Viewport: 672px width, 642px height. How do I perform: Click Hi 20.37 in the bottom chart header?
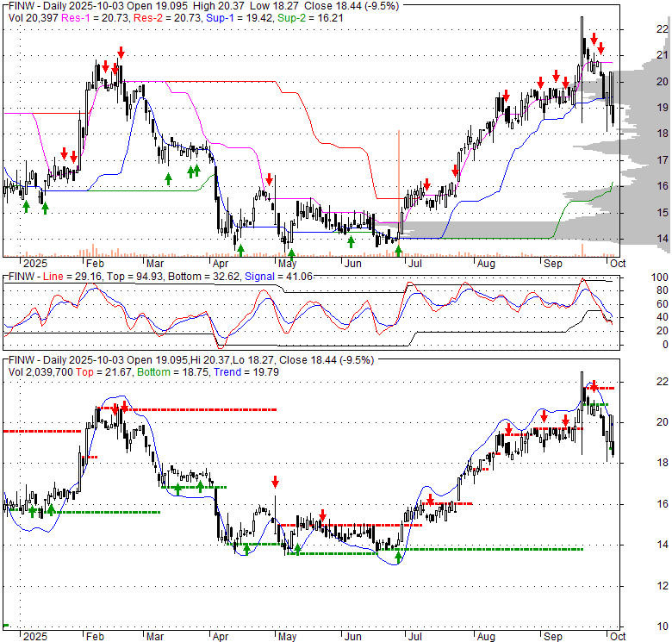pos(211,360)
